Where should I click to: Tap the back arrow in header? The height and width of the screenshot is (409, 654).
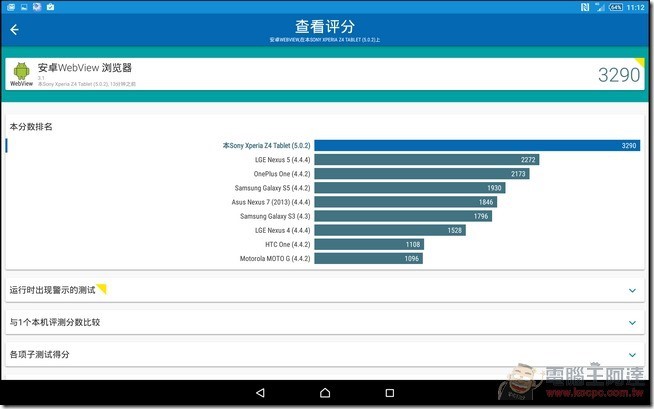pyautogui.click(x=14, y=30)
